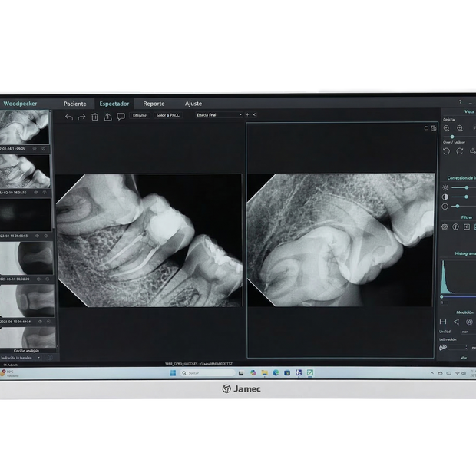476x476 pixels.
Task: Toggle visibility icon under the dark third thumbnail
Action: coord(37,236)
